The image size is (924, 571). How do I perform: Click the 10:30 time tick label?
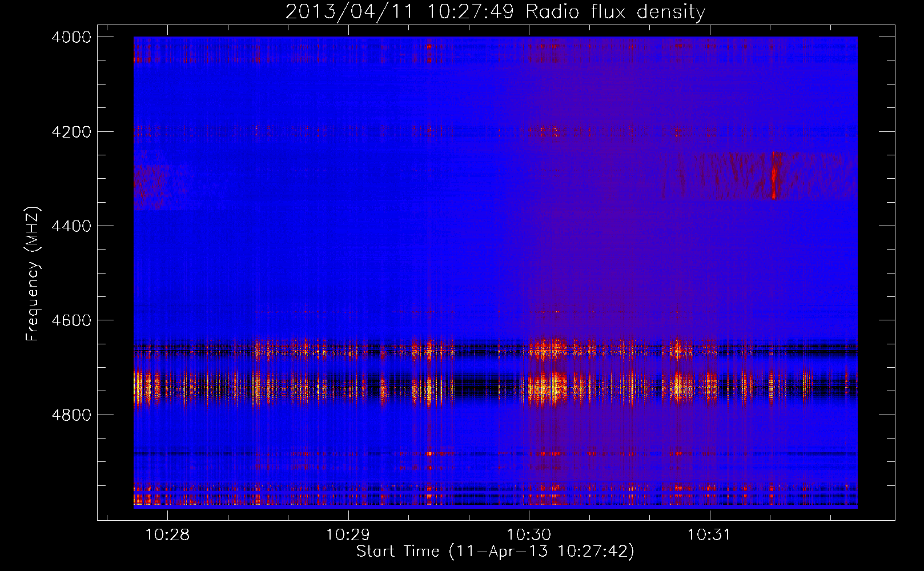tap(529, 534)
